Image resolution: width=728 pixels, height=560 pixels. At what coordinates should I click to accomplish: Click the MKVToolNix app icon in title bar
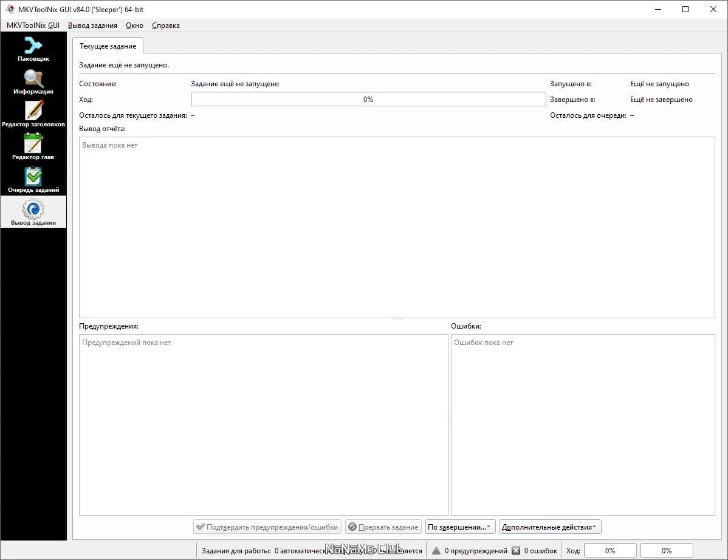10,9
